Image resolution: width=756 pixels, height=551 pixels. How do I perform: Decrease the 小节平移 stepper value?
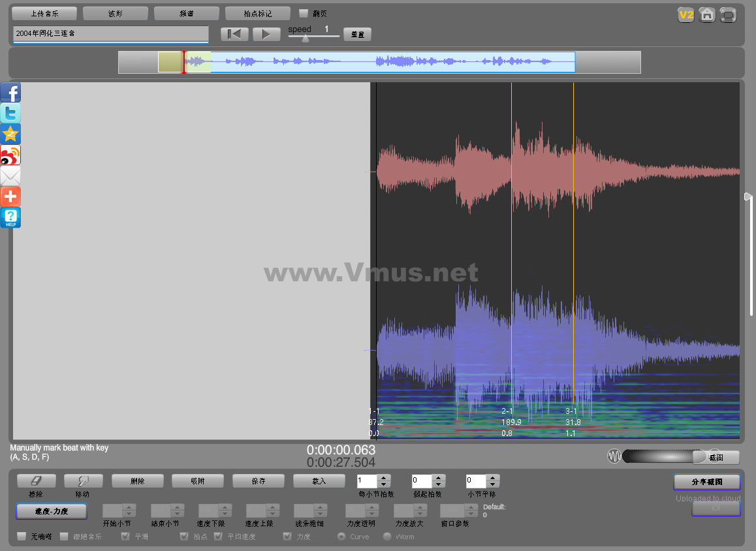pos(493,484)
